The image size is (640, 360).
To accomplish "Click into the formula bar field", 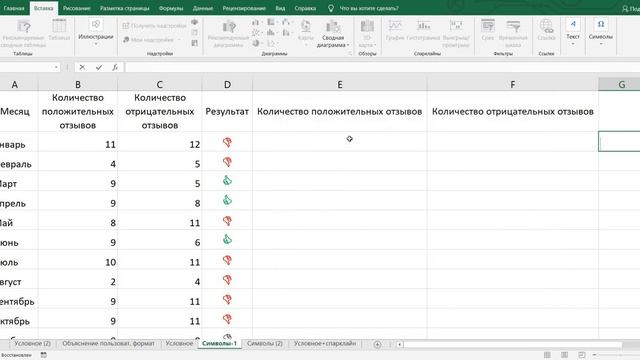I will pos(382,67).
